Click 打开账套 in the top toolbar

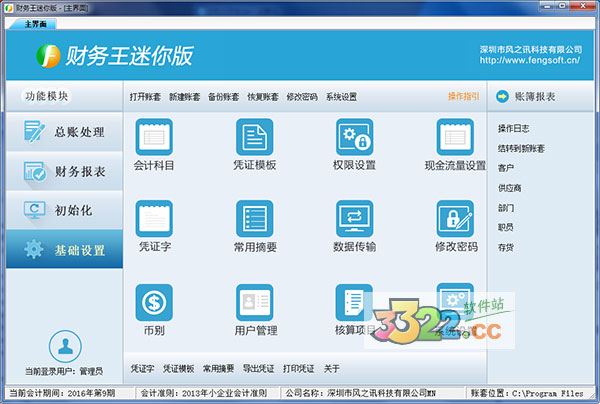coord(145,97)
